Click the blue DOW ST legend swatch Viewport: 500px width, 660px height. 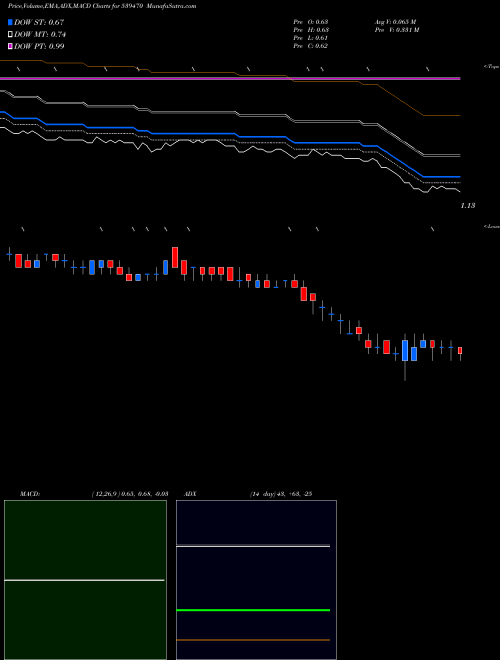click(x=10, y=22)
